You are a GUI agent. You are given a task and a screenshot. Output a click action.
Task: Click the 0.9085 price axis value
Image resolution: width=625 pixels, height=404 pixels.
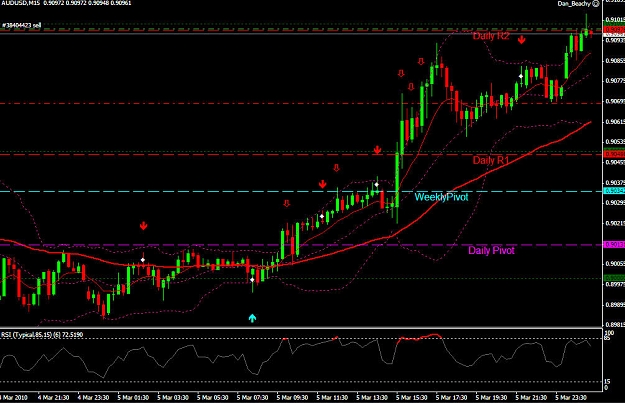coord(615,61)
